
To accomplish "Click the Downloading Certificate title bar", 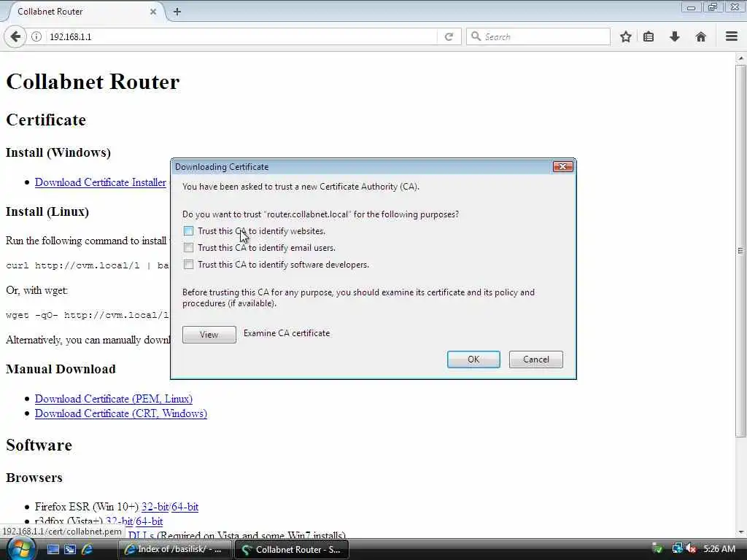I will [362, 167].
